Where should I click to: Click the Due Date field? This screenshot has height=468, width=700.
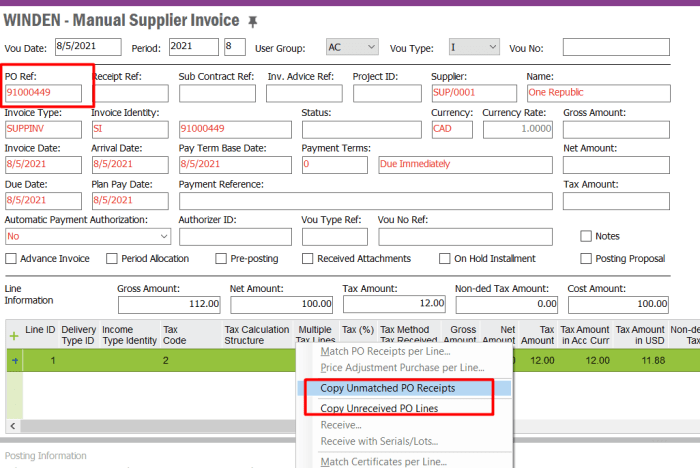(x=43, y=201)
